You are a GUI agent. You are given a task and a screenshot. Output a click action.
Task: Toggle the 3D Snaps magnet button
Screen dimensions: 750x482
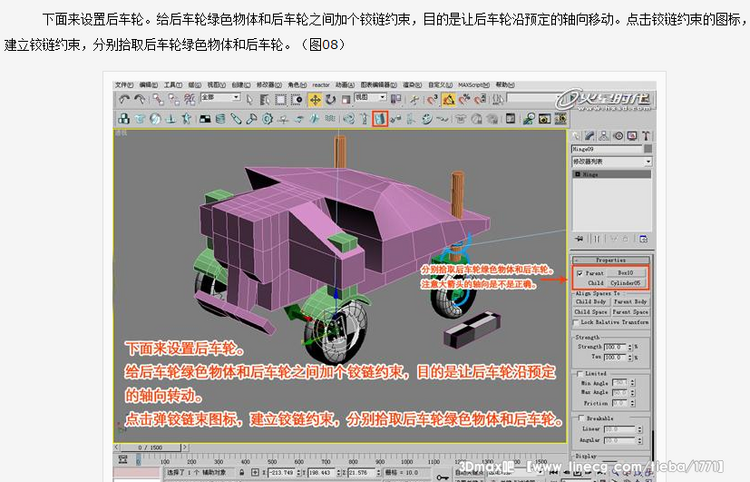[x=433, y=99]
